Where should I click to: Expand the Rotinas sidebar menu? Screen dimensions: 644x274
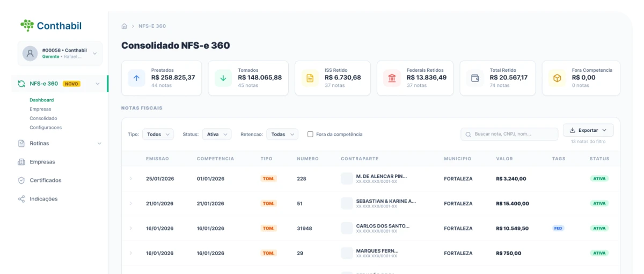[59, 143]
